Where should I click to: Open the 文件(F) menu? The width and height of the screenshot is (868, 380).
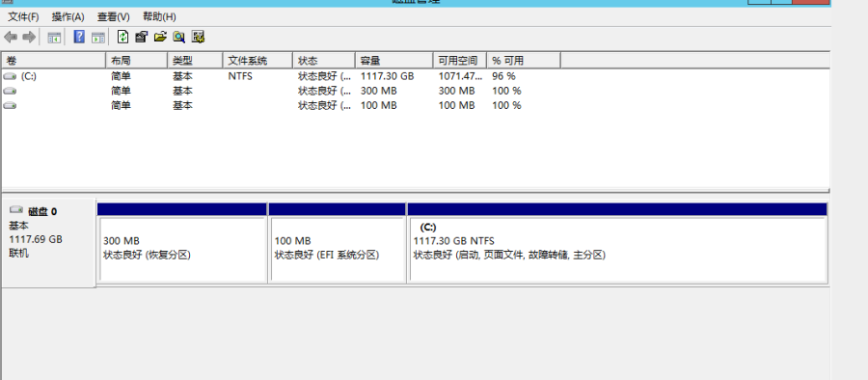click(x=23, y=16)
